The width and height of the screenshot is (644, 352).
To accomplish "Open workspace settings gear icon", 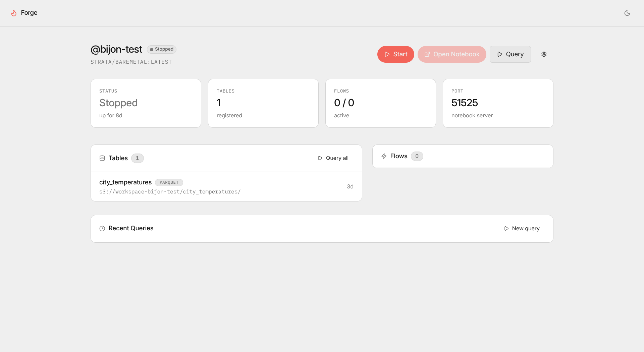I will [544, 54].
